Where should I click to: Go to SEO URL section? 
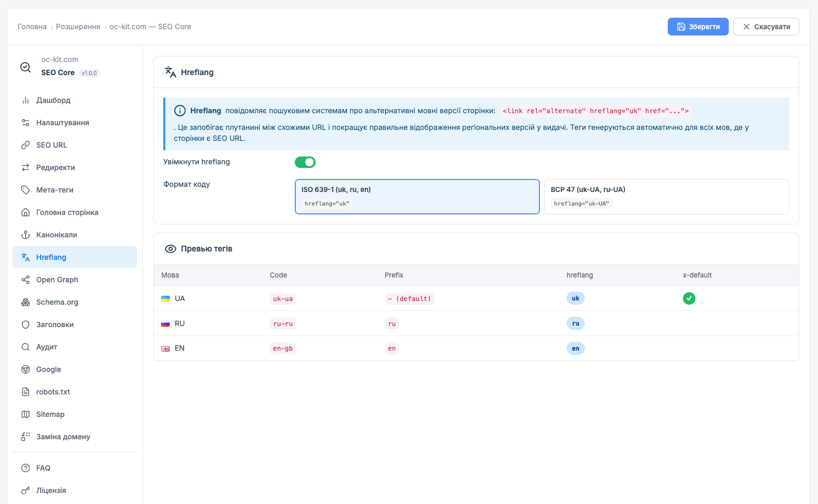(75, 145)
